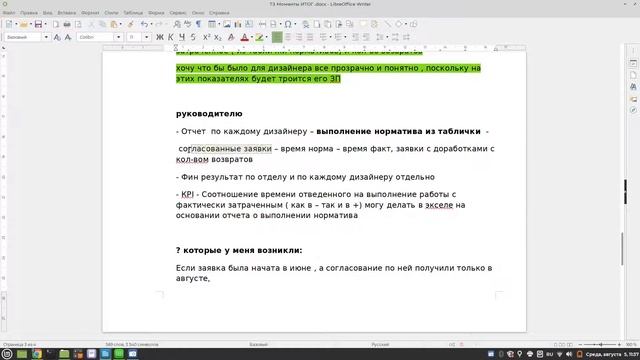Viewport: 640px width, 360px height.
Task: Expand the font size dropdown
Action: [146, 37]
